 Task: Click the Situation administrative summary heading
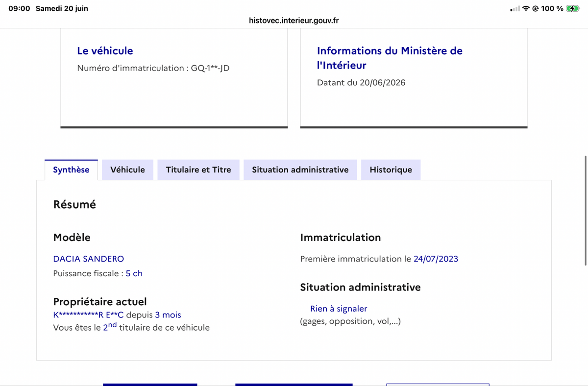[360, 288]
